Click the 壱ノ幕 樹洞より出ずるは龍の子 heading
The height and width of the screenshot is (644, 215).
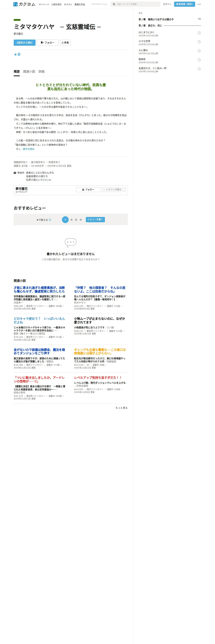pos(156,20)
